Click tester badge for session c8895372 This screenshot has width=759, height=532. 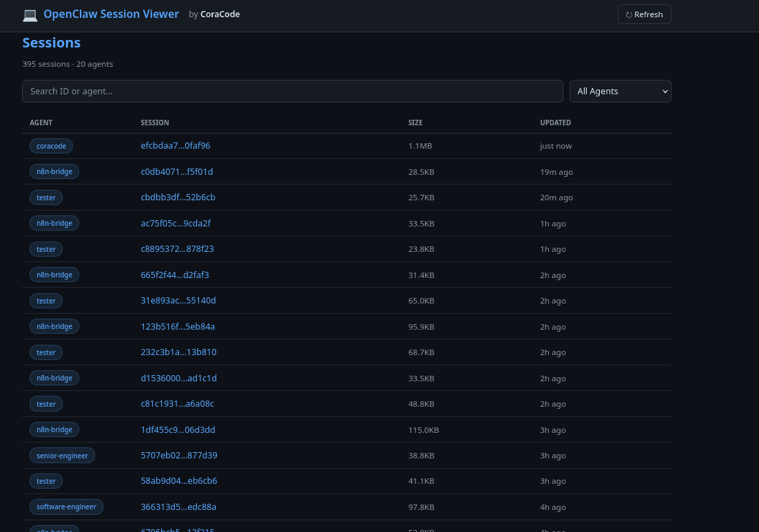coord(46,249)
